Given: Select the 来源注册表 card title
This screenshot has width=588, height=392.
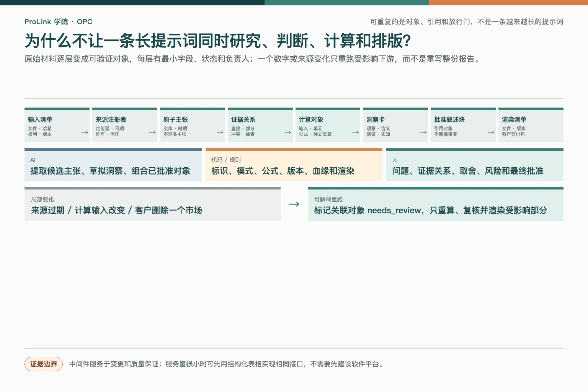Looking at the screenshot, I should 111,120.
